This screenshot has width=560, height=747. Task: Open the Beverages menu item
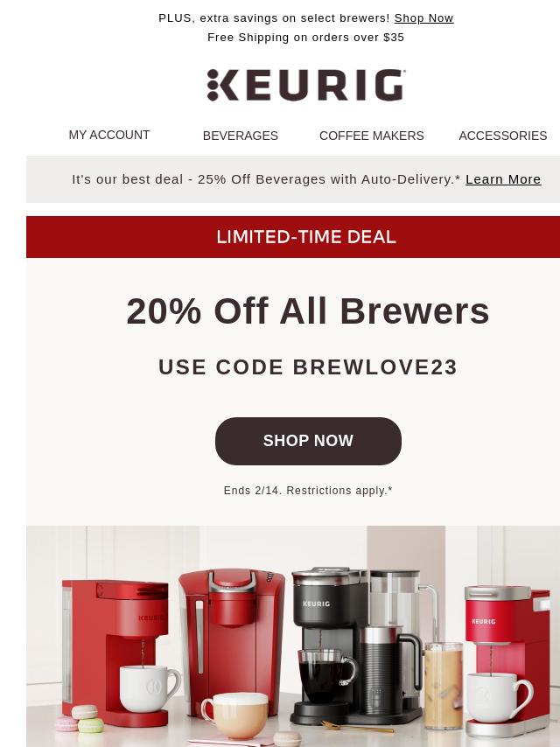click(x=241, y=136)
